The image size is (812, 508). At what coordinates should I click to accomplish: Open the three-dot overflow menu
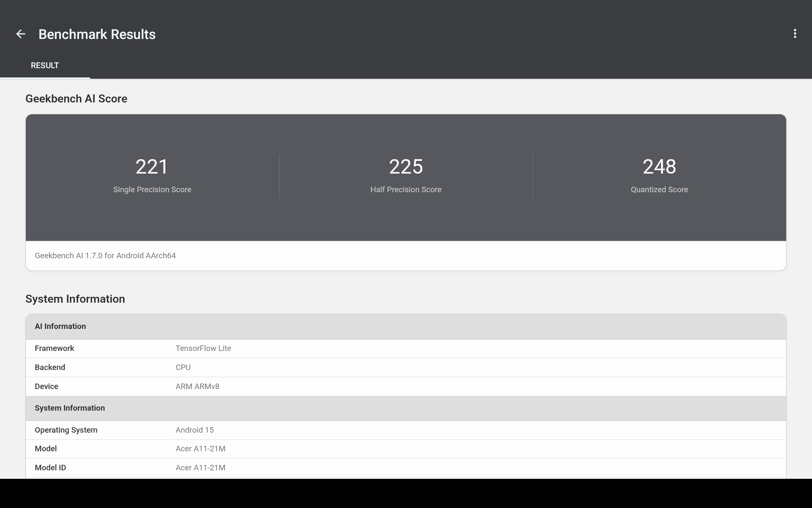click(x=795, y=34)
